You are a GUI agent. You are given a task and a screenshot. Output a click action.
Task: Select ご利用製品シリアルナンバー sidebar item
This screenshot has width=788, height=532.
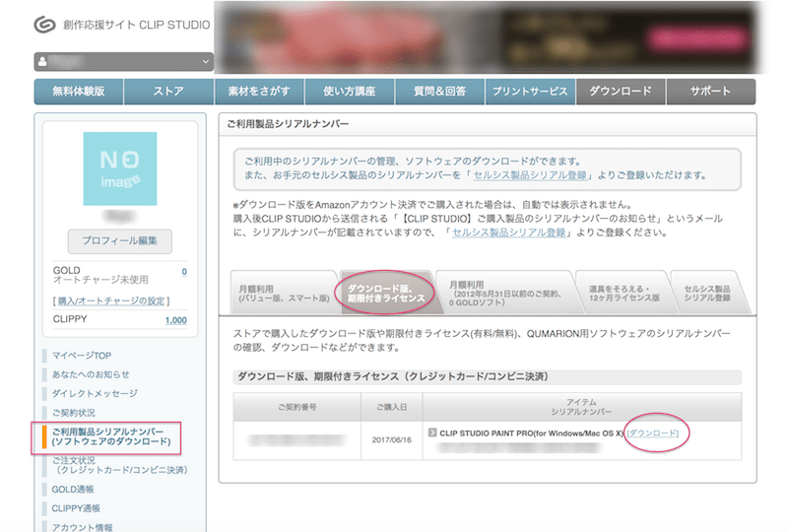(x=111, y=437)
